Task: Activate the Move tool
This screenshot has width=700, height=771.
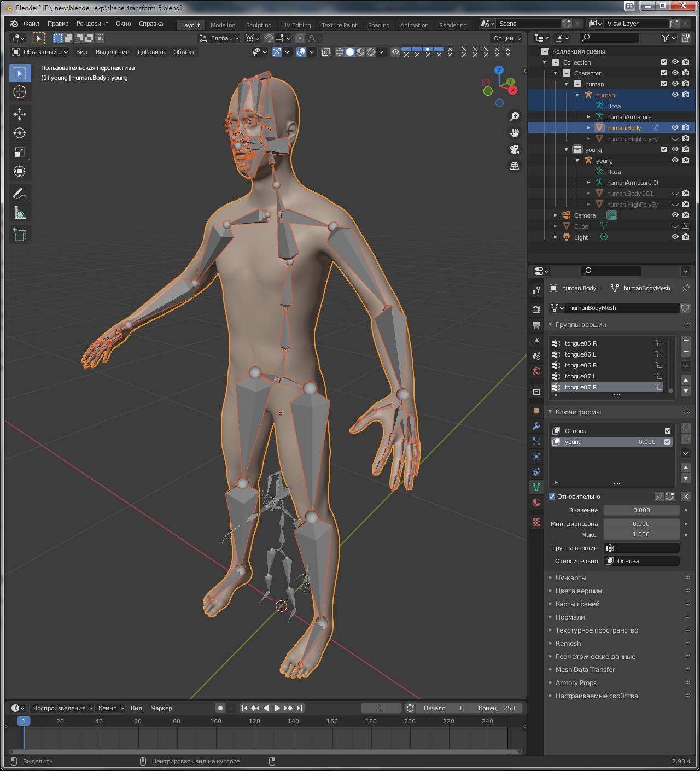Action: point(20,114)
